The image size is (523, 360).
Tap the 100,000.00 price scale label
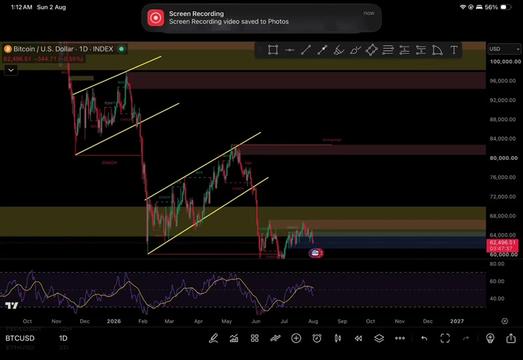505,62
